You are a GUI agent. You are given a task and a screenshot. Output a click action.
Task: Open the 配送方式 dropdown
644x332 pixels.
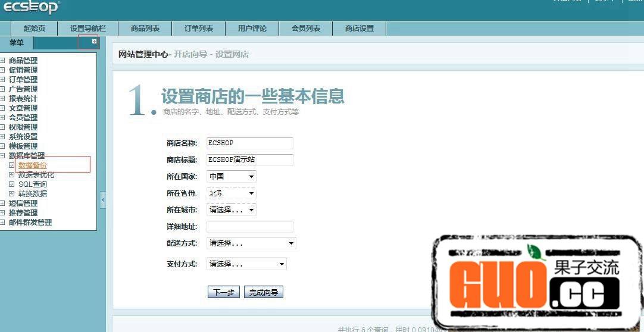click(251, 243)
